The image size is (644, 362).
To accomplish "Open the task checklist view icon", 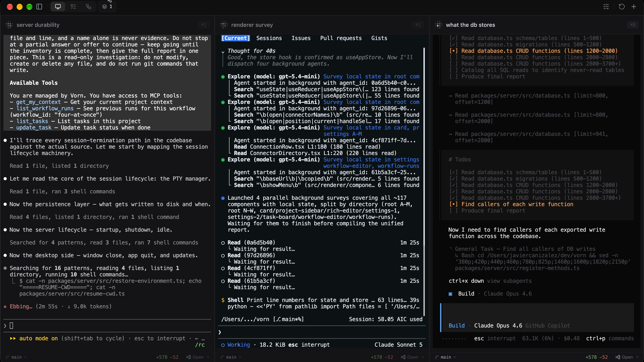I will [x=73, y=7].
